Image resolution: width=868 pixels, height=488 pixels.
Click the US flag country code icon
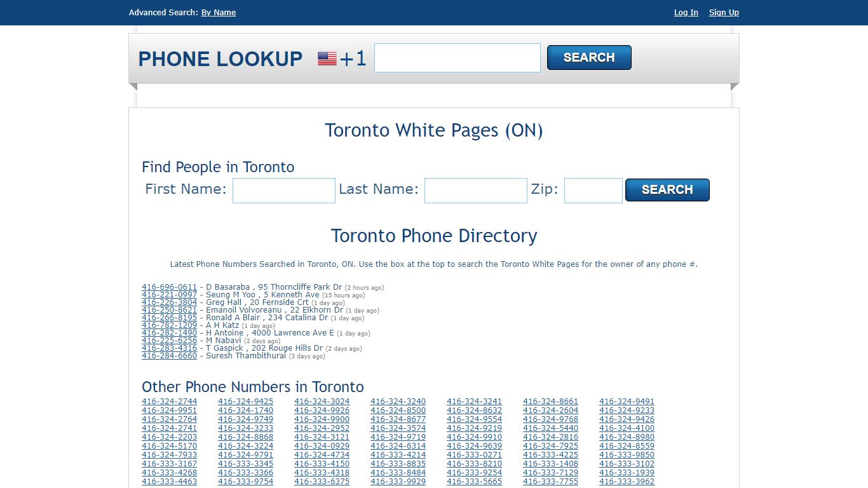tap(327, 59)
